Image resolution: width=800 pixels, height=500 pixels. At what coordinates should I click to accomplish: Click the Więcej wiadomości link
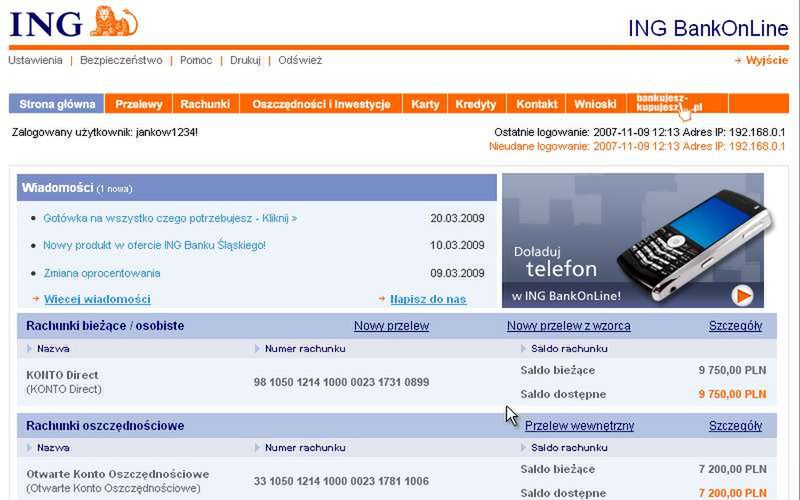(97, 299)
